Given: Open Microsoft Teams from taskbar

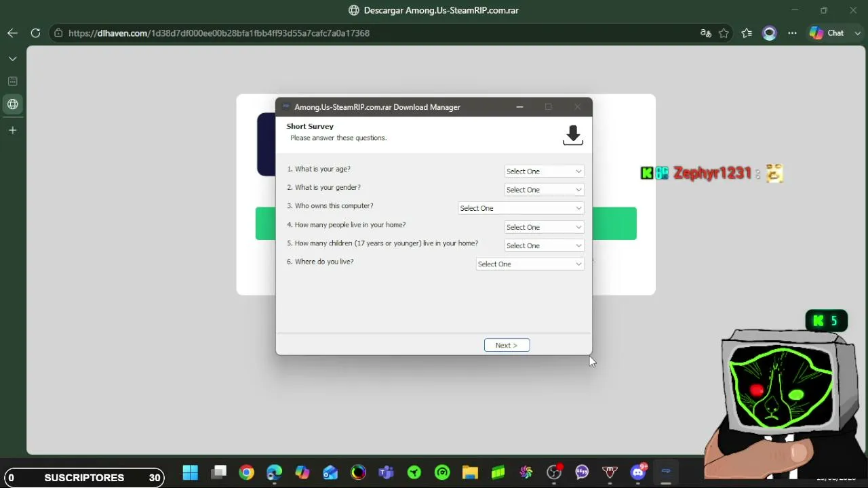Looking at the screenshot, I should [386, 472].
